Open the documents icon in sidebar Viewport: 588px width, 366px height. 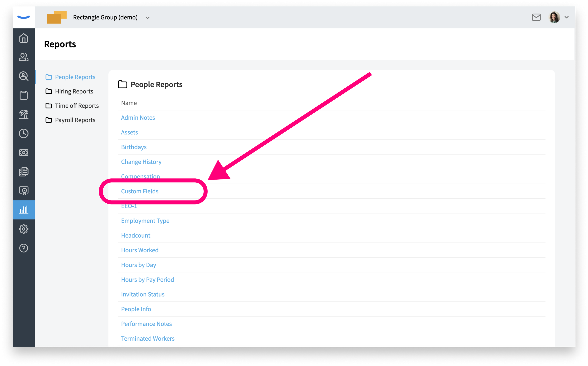[x=24, y=172]
